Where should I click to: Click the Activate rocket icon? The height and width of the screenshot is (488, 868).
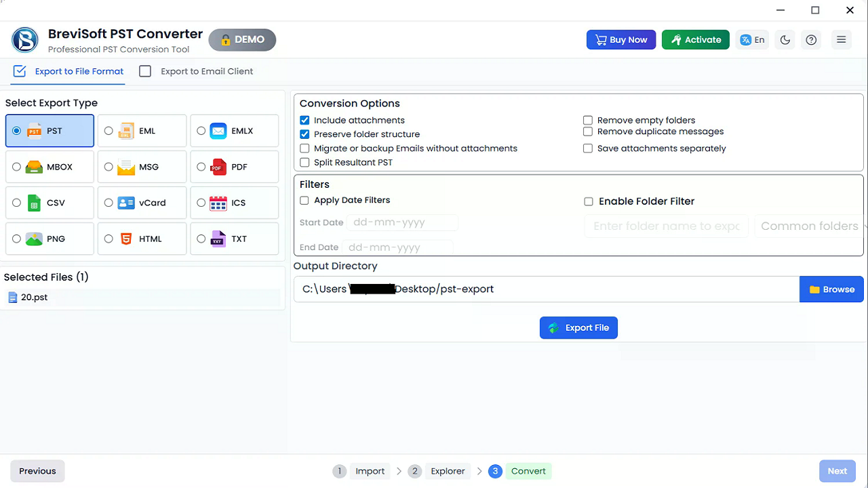point(676,40)
